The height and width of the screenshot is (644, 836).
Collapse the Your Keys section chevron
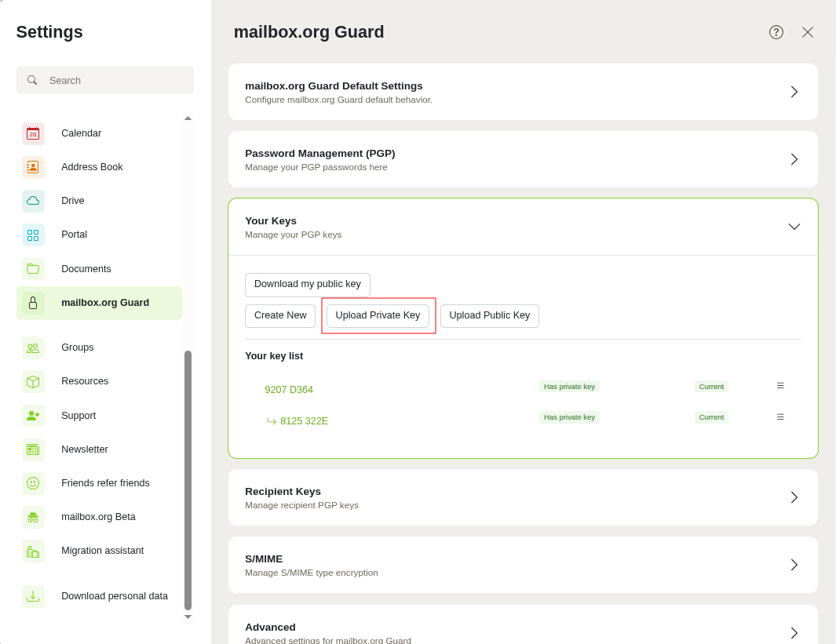coord(794,227)
